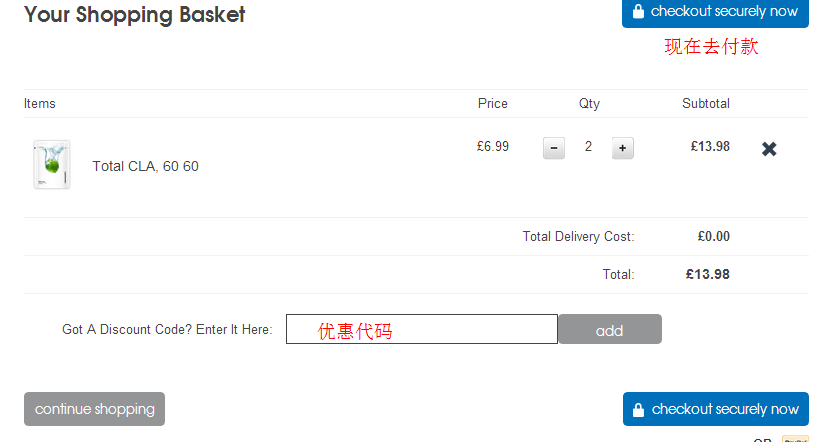Click the Your Shopping Basket heading
The height and width of the screenshot is (442, 816).
pyautogui.click(x=135, y=15)
